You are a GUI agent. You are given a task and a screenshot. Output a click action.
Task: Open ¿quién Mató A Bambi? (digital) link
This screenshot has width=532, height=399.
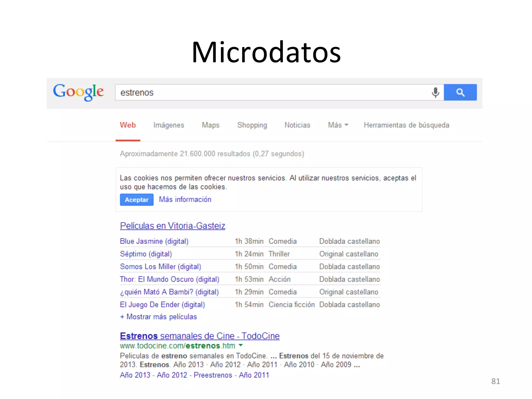tap(169, 292)
